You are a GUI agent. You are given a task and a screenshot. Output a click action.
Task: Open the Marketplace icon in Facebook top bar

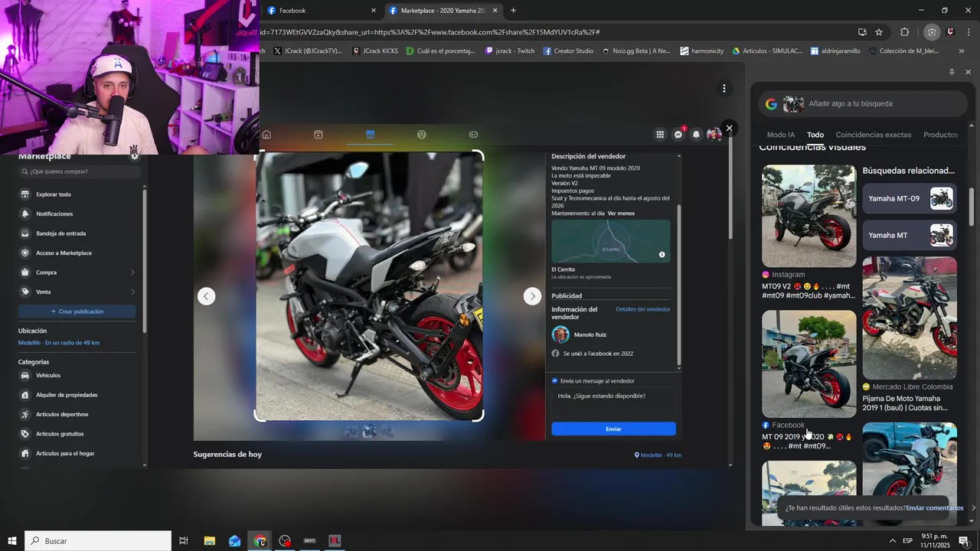(370, 135)
